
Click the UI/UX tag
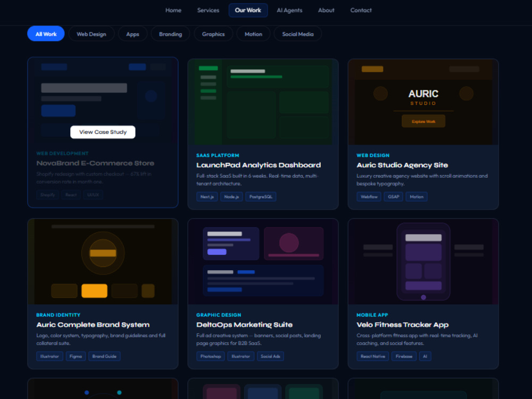(93, 195)
